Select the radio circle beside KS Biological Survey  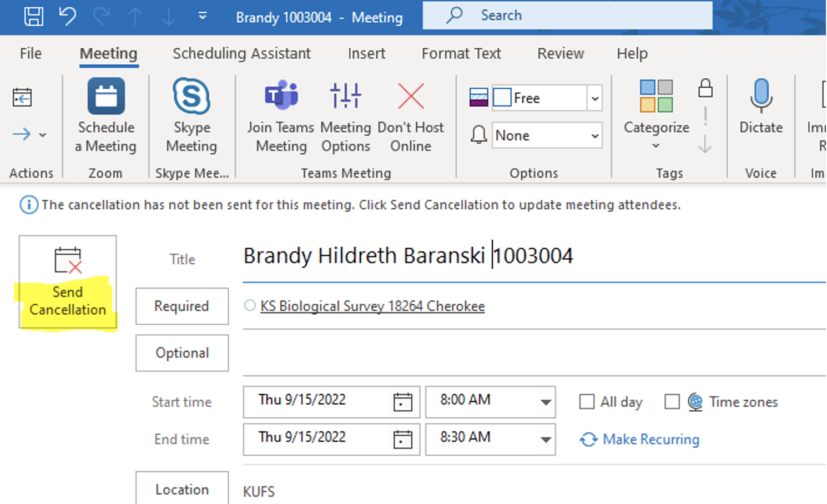(x=250, y=305)
